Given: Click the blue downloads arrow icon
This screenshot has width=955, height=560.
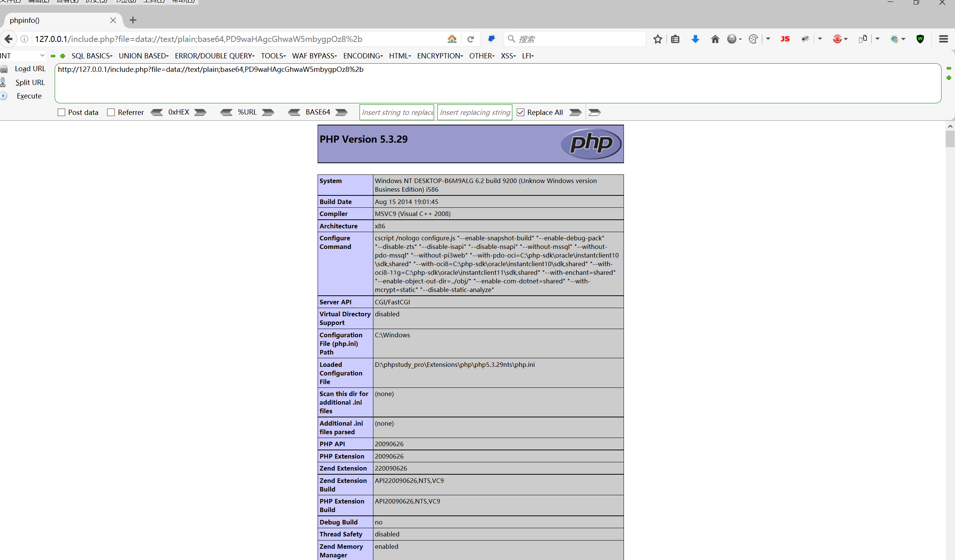Looking at the screenshot, I should [x=695, y=39].
